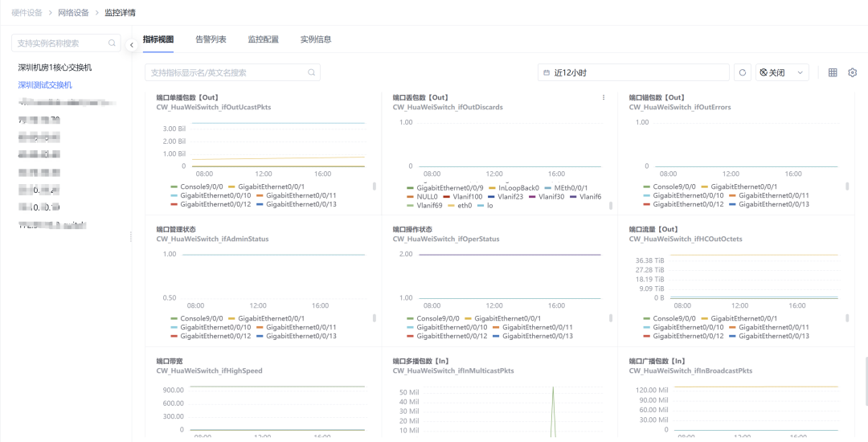Go to 硬件设备 breadcrumb
Viewport: 868px width, 442px height.
(27, 12)
